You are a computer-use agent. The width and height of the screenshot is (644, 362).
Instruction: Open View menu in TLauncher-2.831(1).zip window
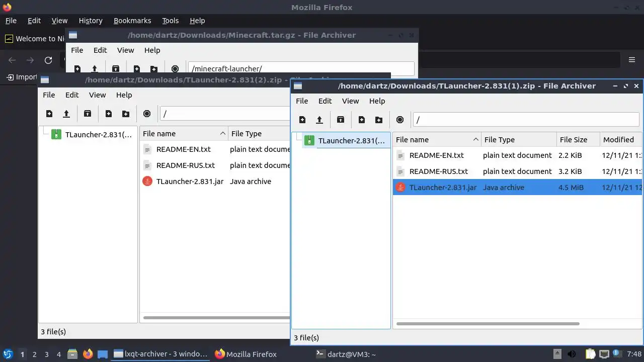click(351, 101)
